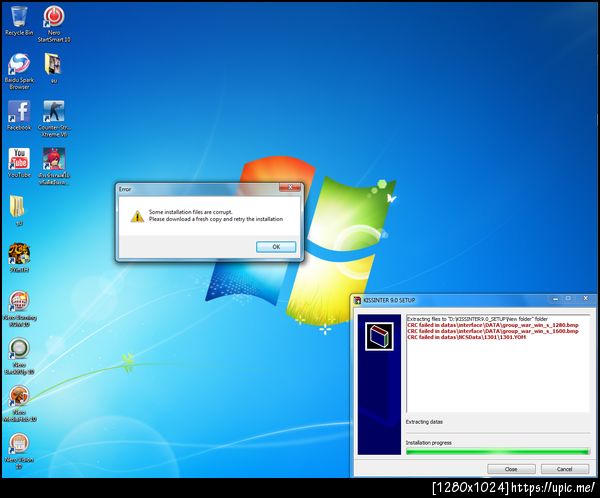Close the KISSINTER 9.0 SETUP window via X
The height and width of the screenshot is (498, 600).
click(x=585, y=299)
